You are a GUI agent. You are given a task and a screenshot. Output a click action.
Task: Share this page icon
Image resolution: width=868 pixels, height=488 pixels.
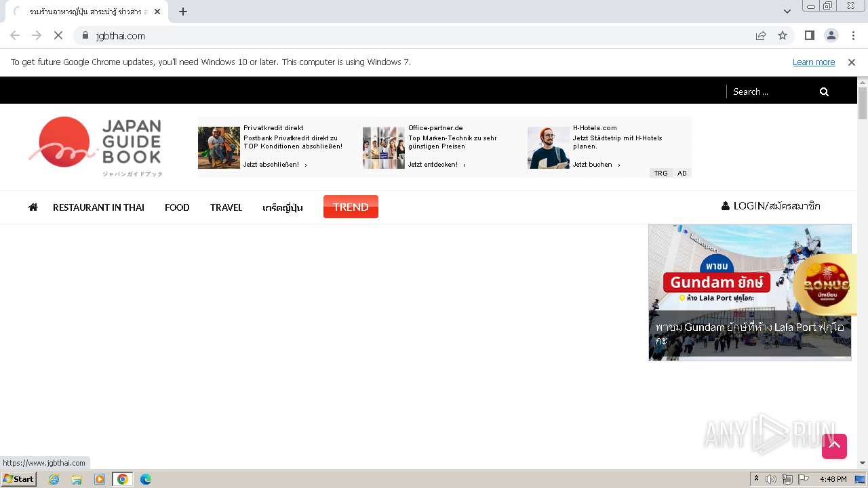[761, 36]
